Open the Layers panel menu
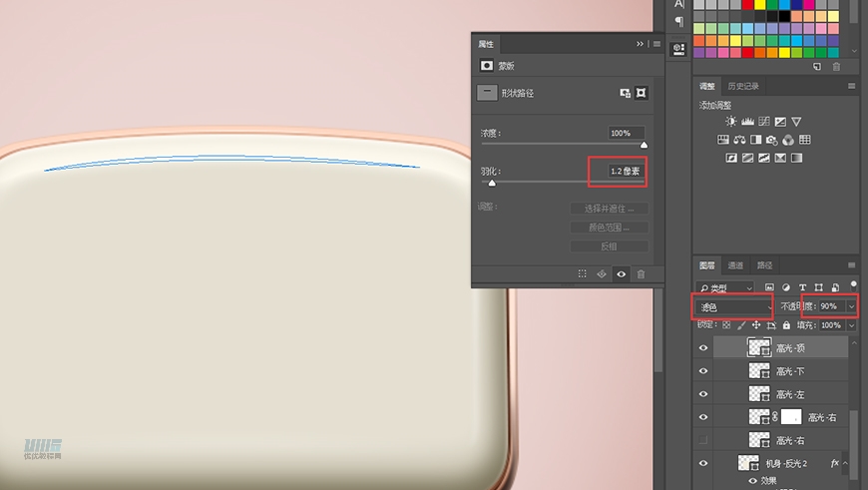 tap(851, 265)
